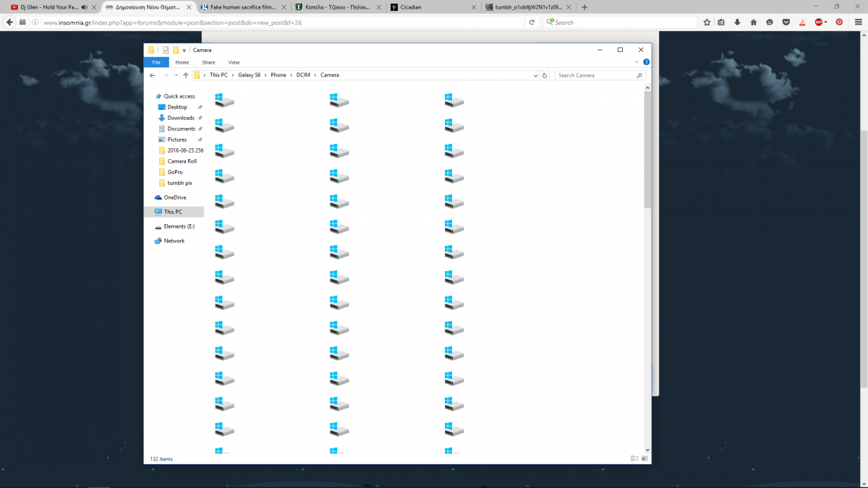This screenshot has width=868, height=488.
Task: Open the Firefox hamburger menu
Action: [857, 22]
